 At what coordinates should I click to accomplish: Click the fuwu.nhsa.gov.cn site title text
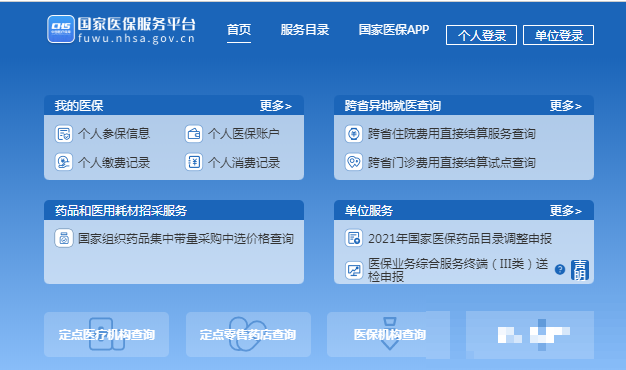(136, 38)
